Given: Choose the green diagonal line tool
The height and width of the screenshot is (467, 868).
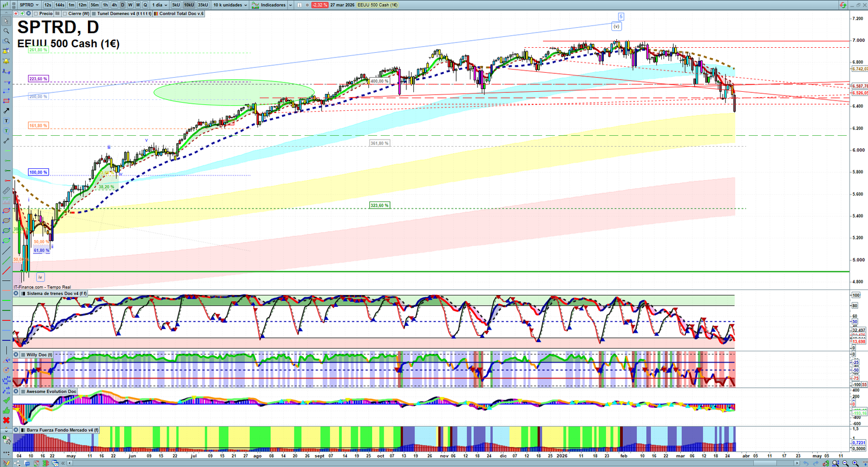Looking at the screenshot, I should [6, 261].
